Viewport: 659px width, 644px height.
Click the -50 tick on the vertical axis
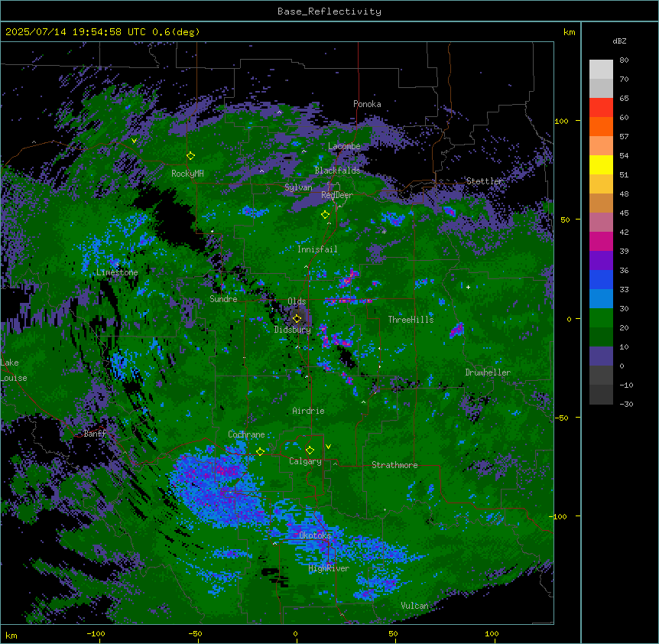(x=561, y=418)
